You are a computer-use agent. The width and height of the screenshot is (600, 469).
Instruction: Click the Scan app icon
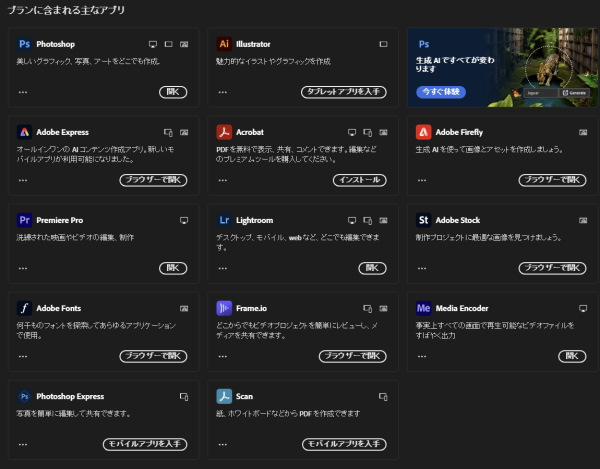tap(224, 396)
